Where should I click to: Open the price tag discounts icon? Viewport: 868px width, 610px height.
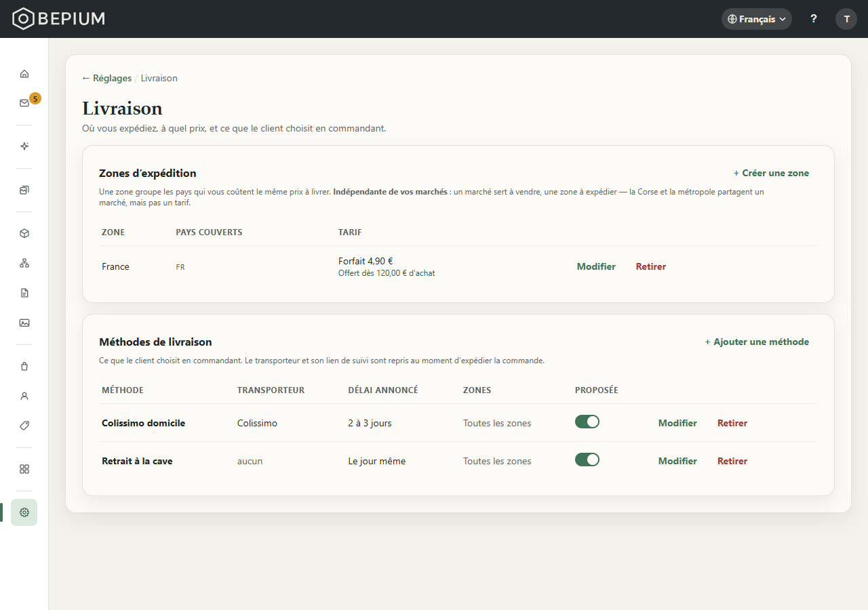[x=24, y=426]
